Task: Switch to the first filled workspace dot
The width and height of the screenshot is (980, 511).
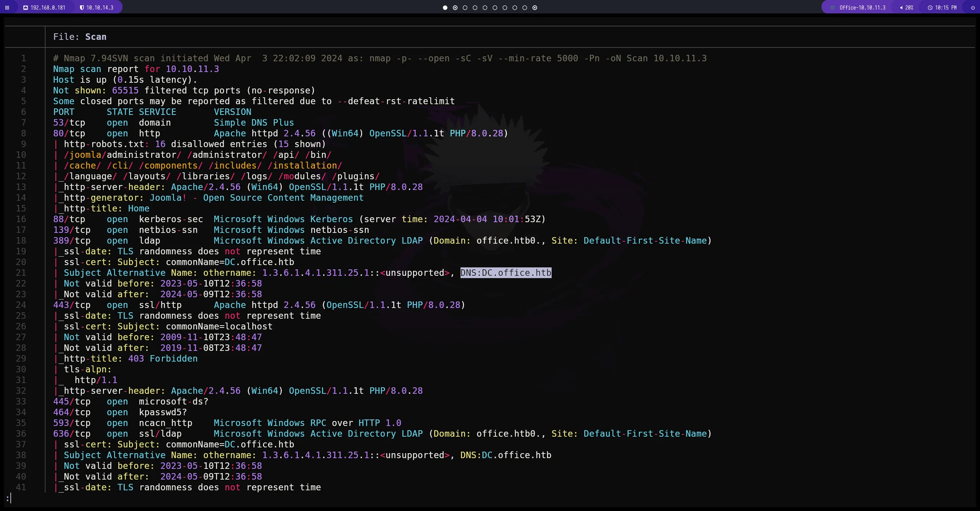Action: (x=445, y=8)
